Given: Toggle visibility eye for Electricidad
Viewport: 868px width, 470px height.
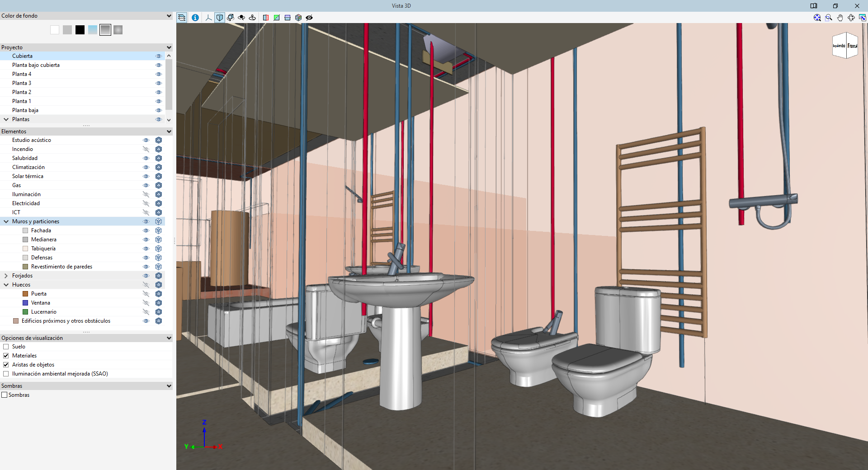Looking at the screenshot, I should point(146,203).
